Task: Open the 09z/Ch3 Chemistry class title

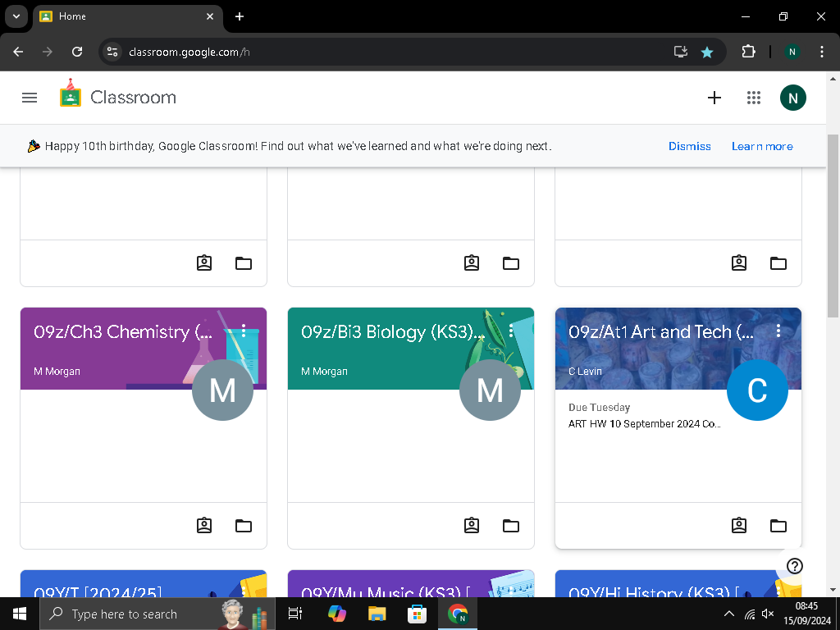Action: [x=123, y=332]
